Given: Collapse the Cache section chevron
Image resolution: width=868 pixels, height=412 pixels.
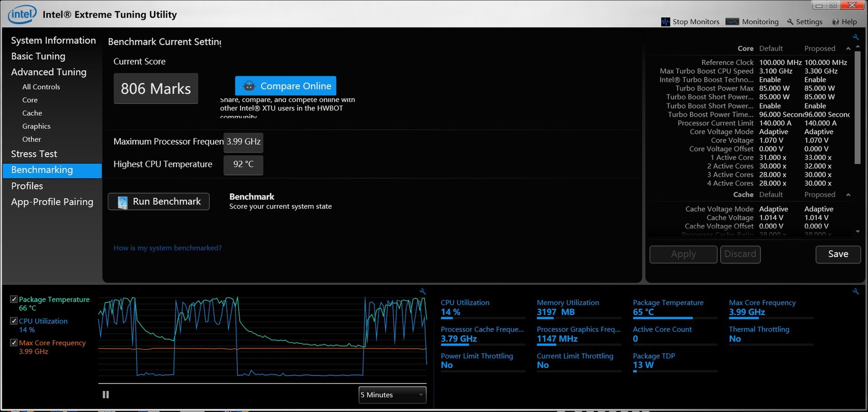Looking at the screenshot, I should 848,194.
